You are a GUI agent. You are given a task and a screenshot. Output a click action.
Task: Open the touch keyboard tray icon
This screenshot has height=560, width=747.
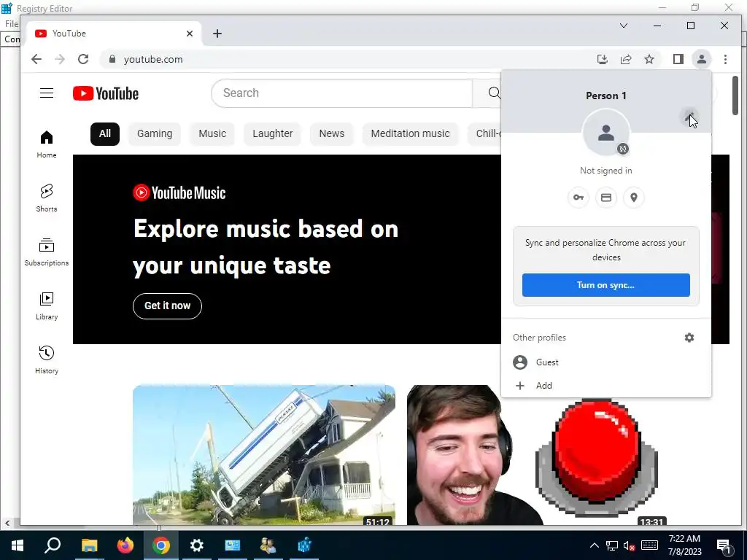[649, 545]
